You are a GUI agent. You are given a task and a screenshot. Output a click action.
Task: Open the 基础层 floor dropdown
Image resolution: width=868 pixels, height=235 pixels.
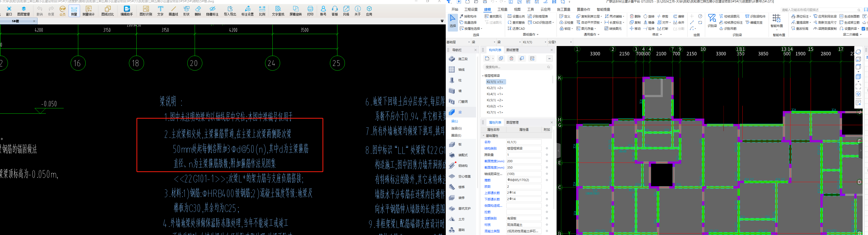[458, 42]
